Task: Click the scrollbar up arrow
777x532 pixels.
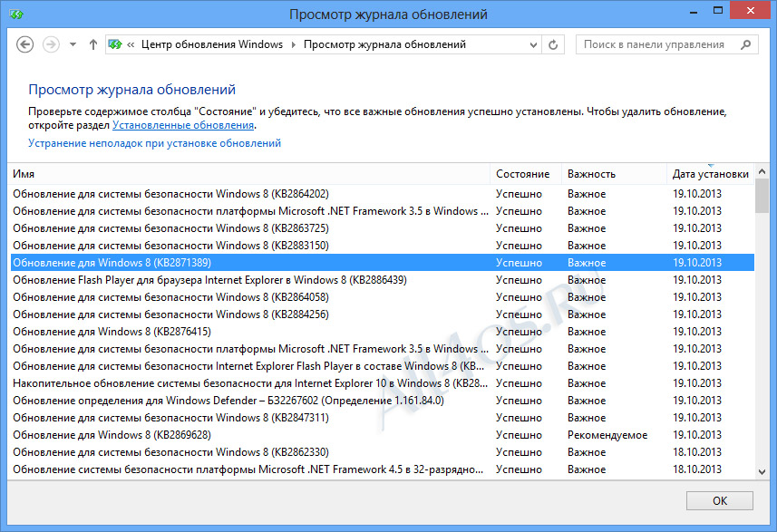Action: (x=762, y=171)
